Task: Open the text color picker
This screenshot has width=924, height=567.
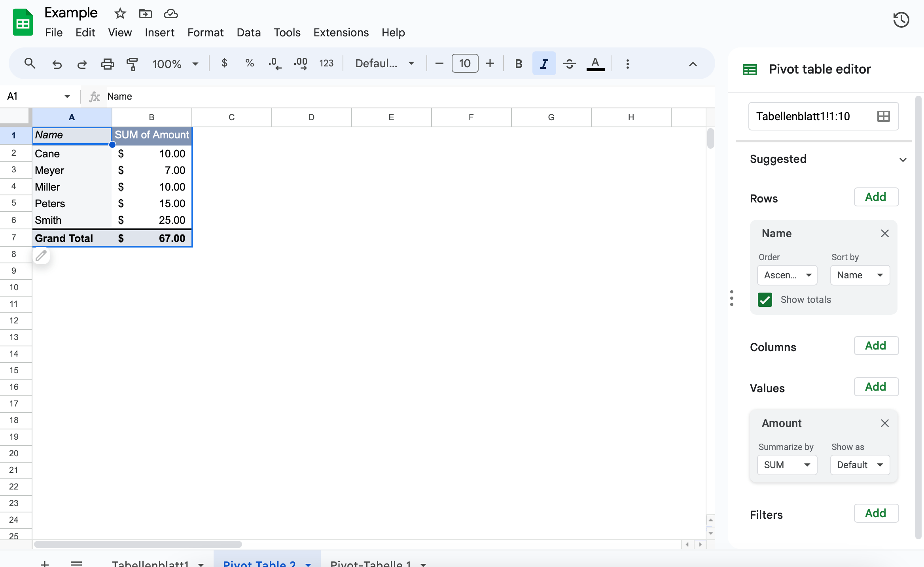Action: pyautogui.click(x=595, y=63)
